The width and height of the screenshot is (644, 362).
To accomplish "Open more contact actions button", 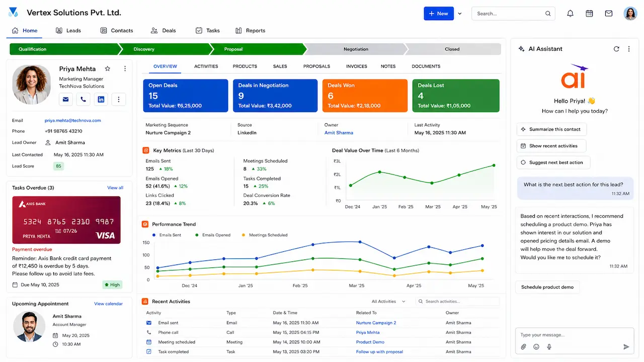I will tap(119, 100).
